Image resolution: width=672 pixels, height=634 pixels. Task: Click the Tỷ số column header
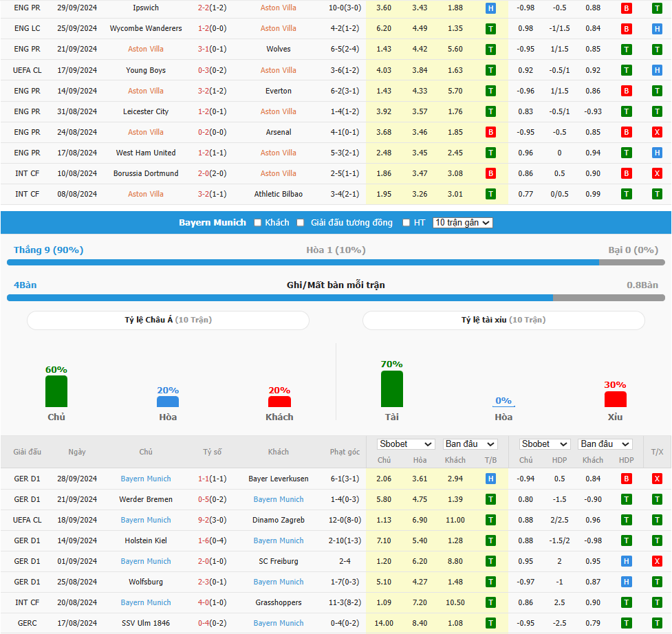point(212,452)
